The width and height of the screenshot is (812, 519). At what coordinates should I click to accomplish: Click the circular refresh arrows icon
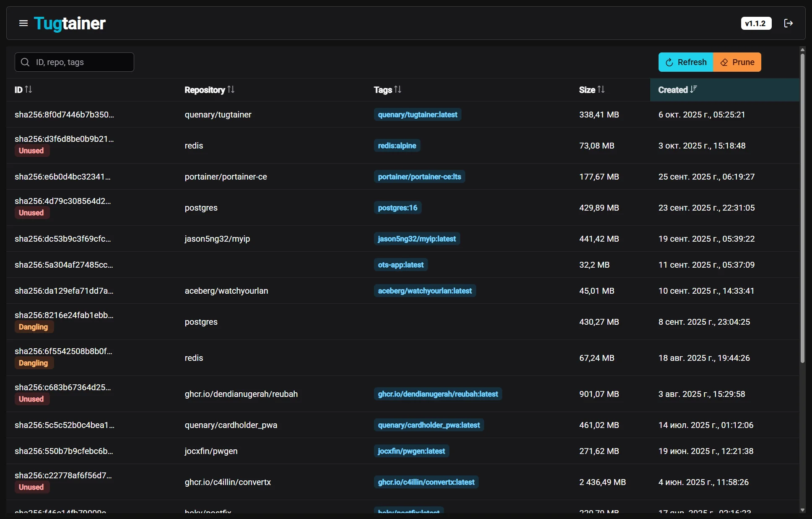[669, 62]
